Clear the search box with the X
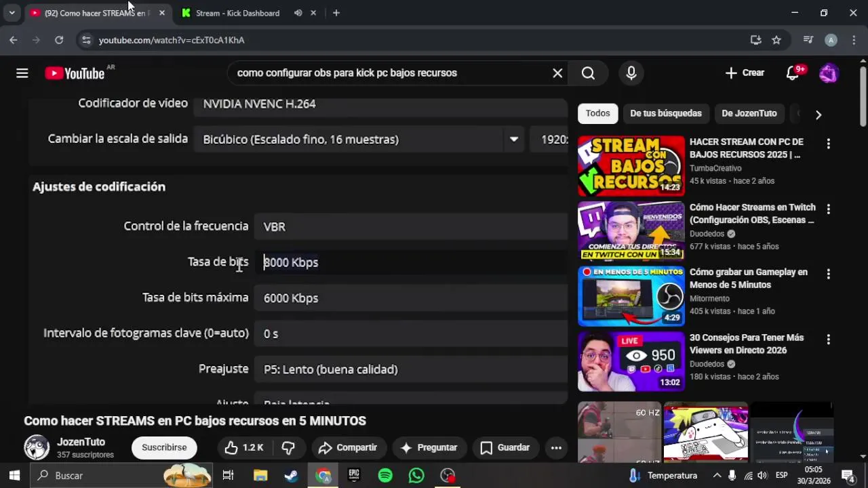 (557, 73)
